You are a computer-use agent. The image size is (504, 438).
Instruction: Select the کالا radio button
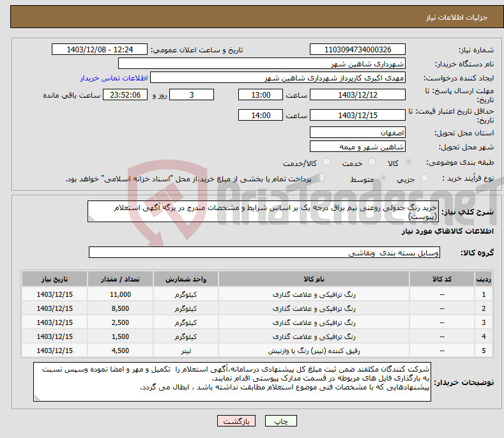(409, 162)
